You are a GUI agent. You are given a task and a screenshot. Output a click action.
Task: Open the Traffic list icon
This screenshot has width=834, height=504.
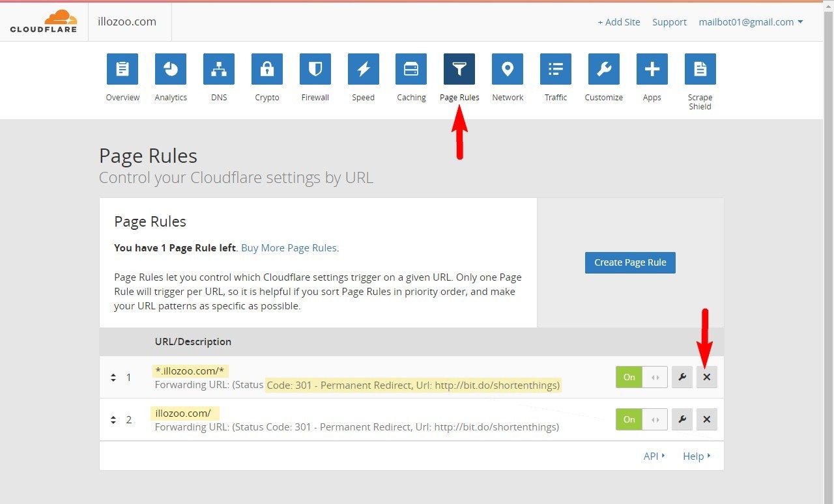(x=556, y=69)
